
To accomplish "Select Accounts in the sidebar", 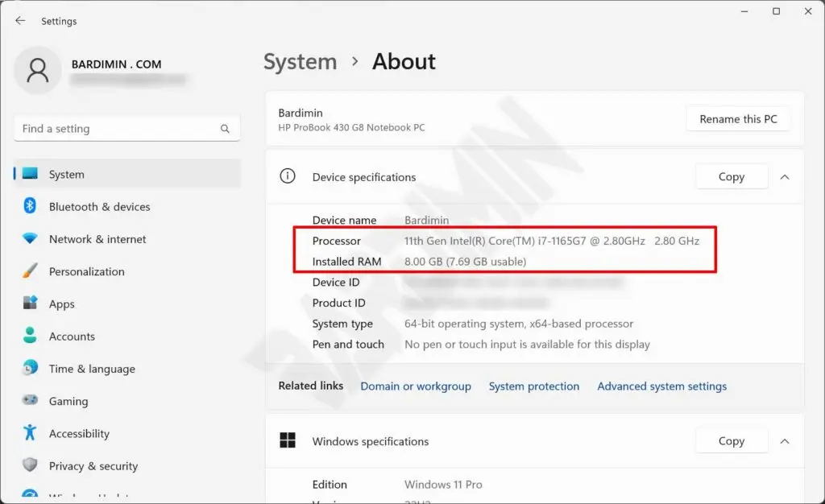I will coord(127,337).
